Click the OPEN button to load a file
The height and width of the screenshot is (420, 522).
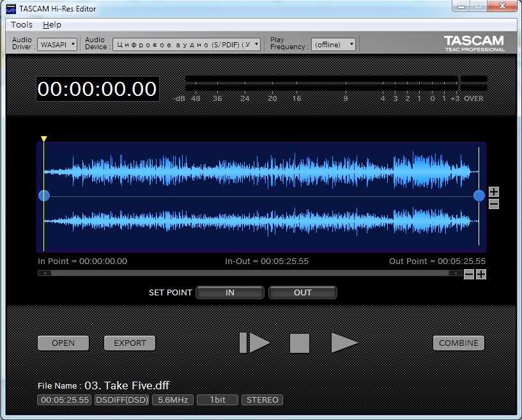click(x=63, y=343)
